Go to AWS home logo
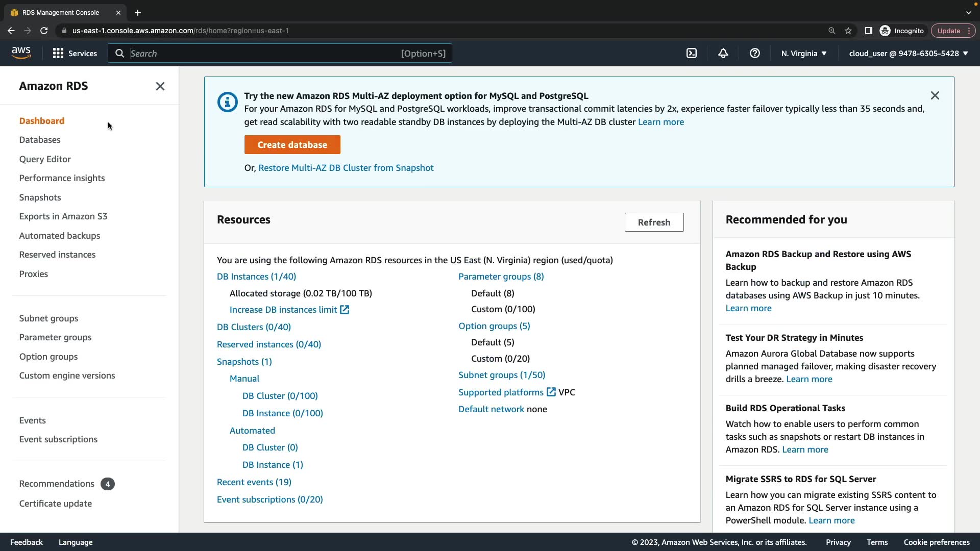Viewport: 980px width, 551px height. (x=21, y=53)
